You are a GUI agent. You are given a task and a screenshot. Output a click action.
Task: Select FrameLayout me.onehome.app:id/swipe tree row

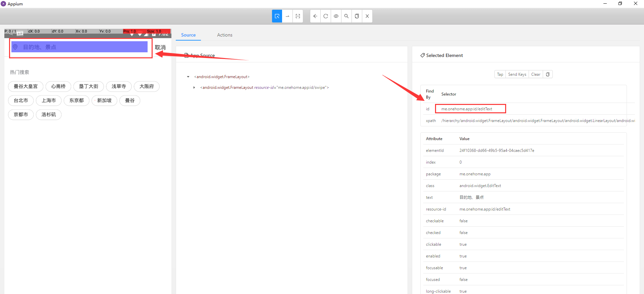pos(264,87)
